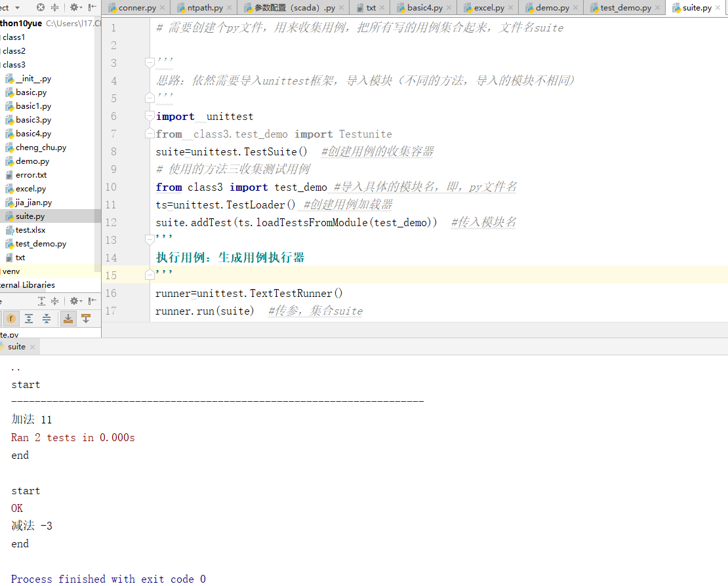Expand all in Structure panel toolbar

pyautogui.click(x=42, y=301)
